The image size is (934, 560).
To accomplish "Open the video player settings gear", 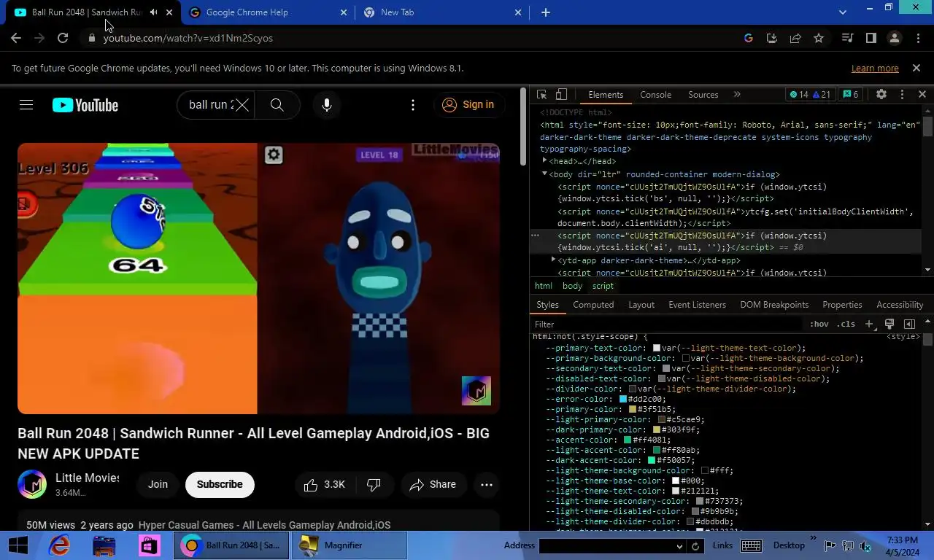I will pos(274,155).
